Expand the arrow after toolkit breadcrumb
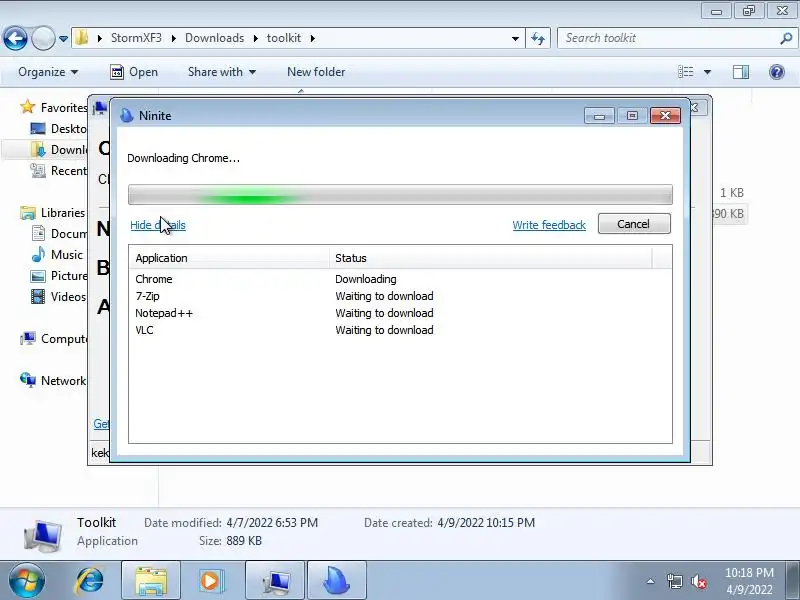 tap(312, 38)
